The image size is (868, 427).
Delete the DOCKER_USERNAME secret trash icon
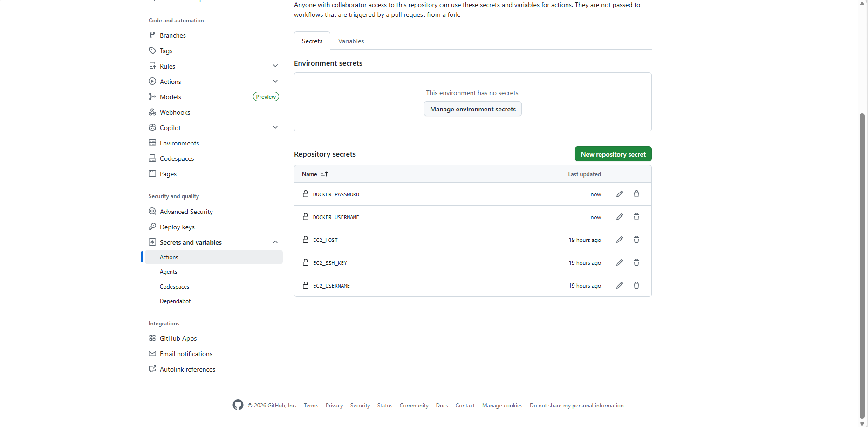(x=636, y=217)
